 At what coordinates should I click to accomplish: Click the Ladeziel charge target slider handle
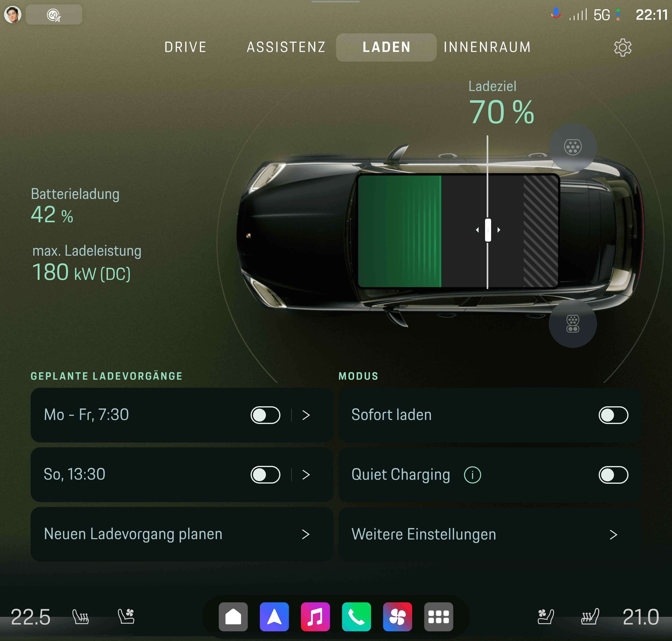pyautogui.click(x=488, y=230)
